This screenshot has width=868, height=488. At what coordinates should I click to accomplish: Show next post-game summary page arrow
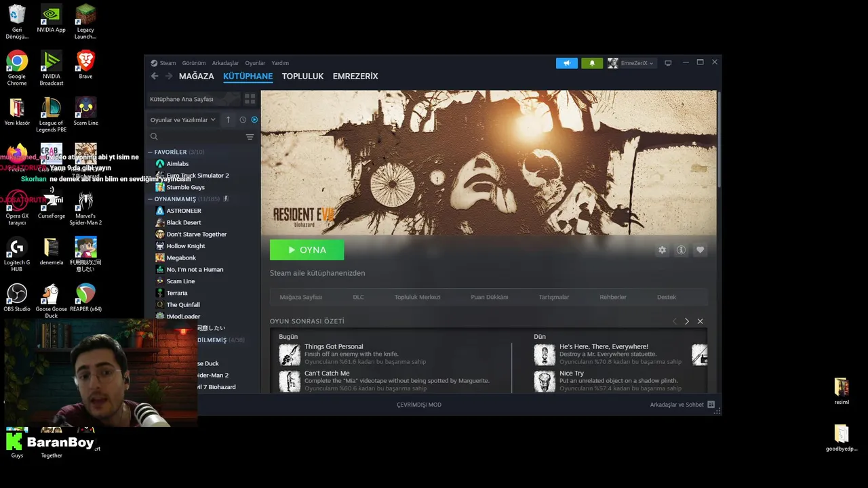tap(686, 321)
